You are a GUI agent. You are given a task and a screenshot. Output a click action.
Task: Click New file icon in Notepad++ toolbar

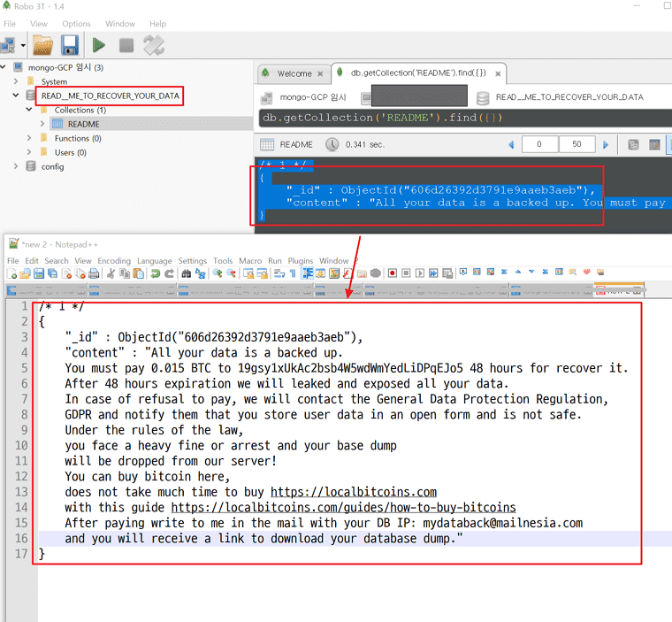(12, 273)
